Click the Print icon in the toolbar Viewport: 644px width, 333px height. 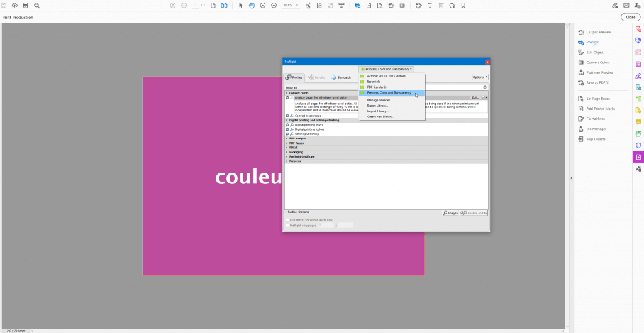coord(25,5)
